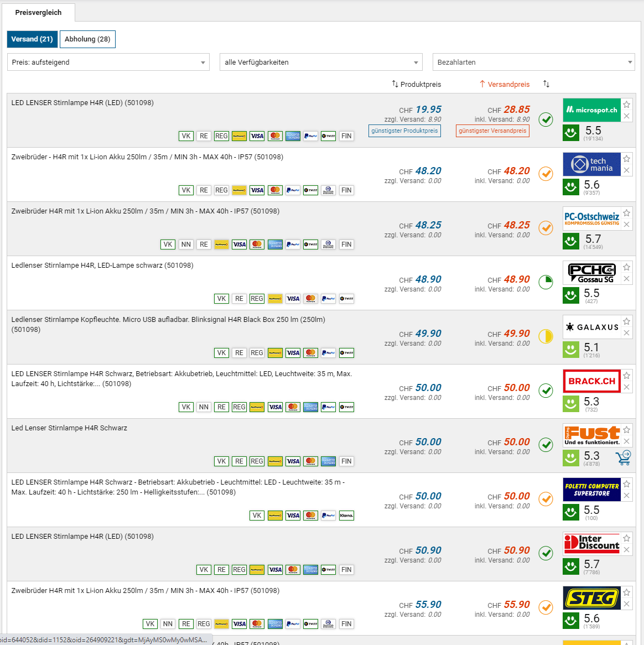Open the Bezahlarten dropdown
The height and width of the screenshot is (645, 644).
[534, 62]
